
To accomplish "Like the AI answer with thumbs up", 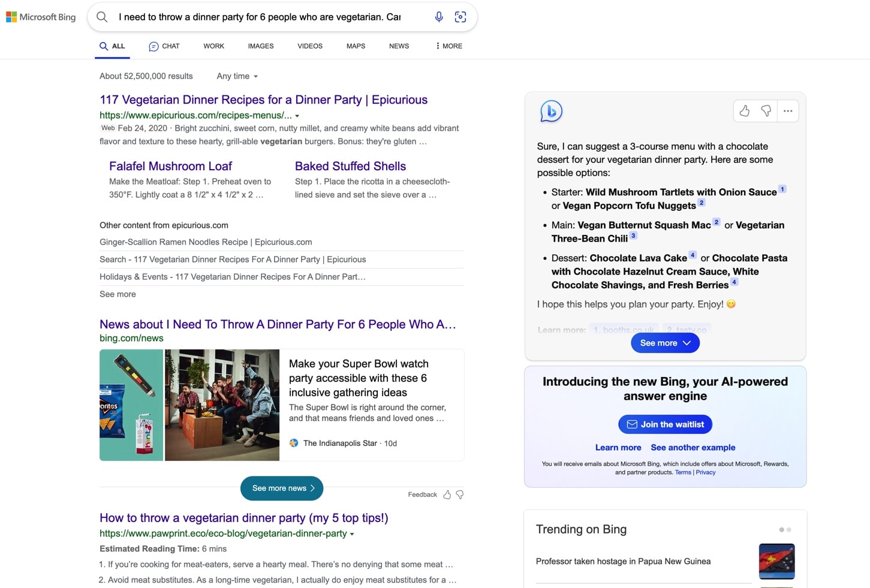I will coord(745,111).
